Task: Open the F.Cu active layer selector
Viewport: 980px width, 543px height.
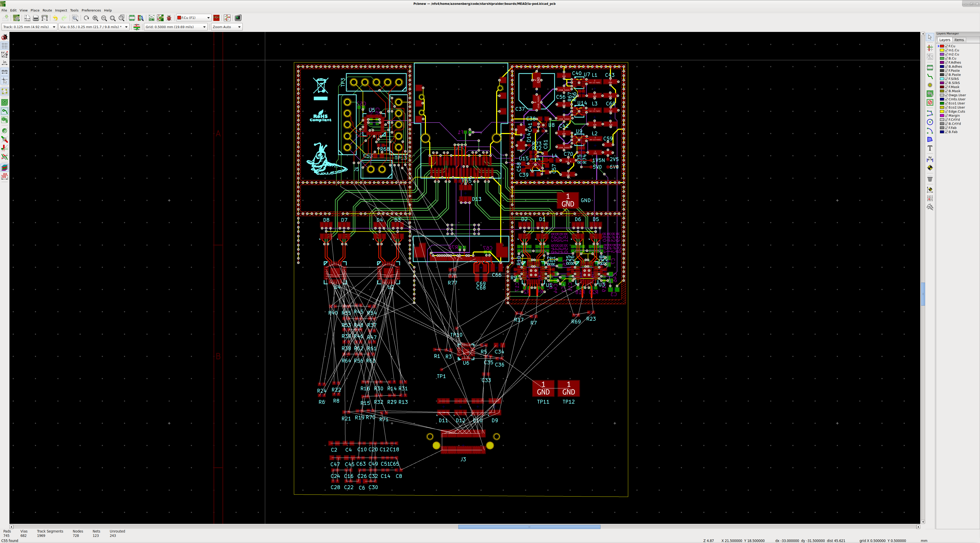Action: click(x=194, y=18)
